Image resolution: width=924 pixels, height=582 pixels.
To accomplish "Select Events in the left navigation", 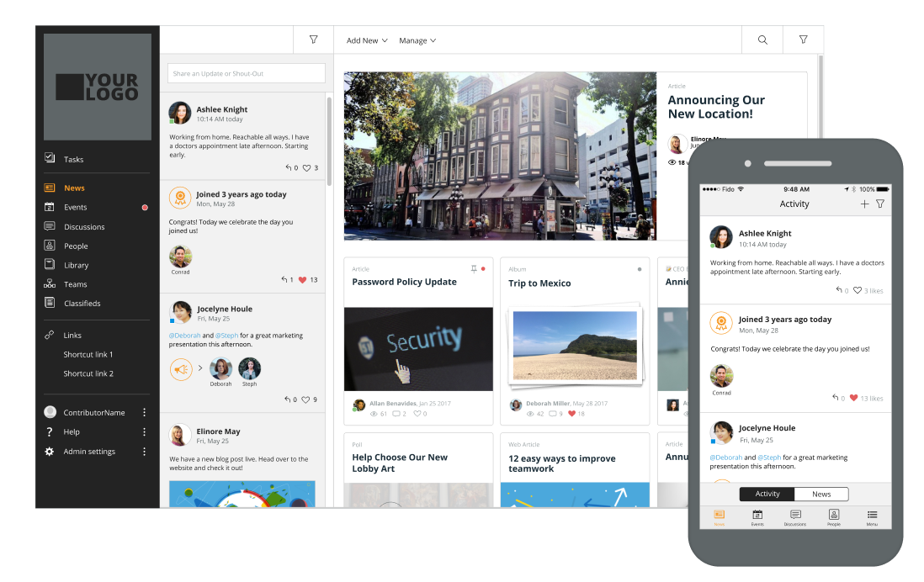I will 74,207.
